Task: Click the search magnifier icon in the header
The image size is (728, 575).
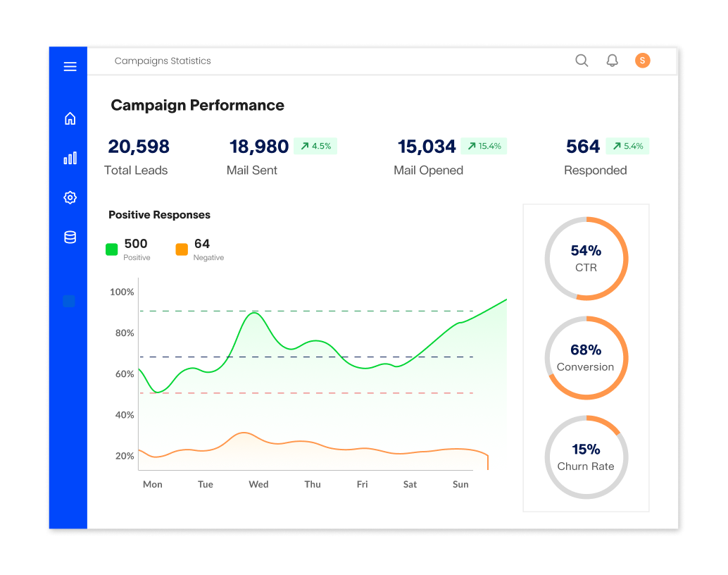Action: click(582, 61)
